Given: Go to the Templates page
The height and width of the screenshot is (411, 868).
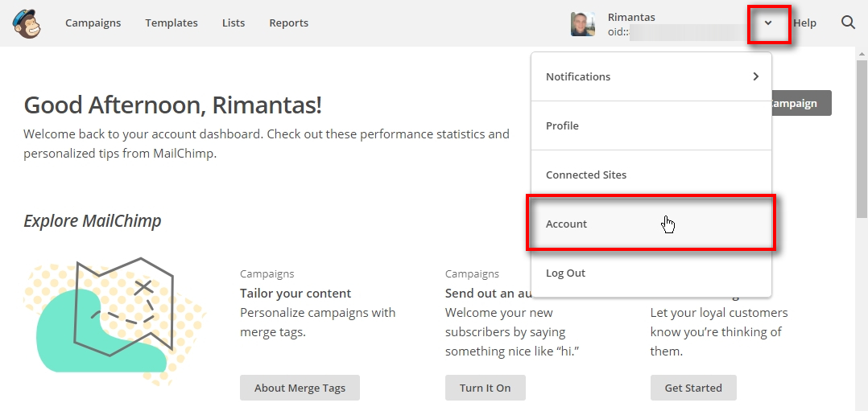Looking at the screenshot, I should point(172,23).
